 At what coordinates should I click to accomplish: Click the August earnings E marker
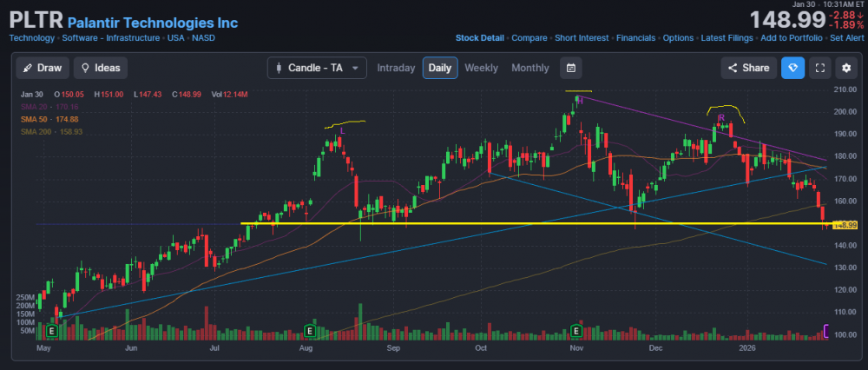click(310, 331)
